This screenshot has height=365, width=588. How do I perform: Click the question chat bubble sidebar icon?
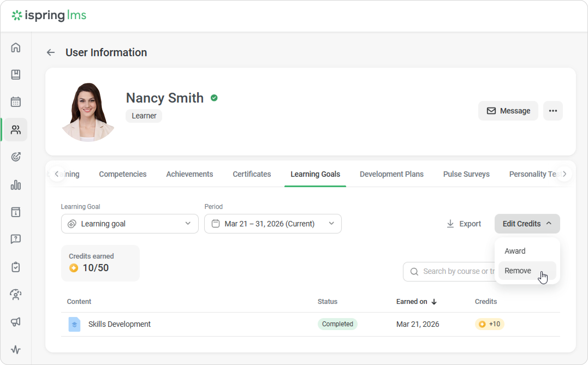[x=16, y=239]
